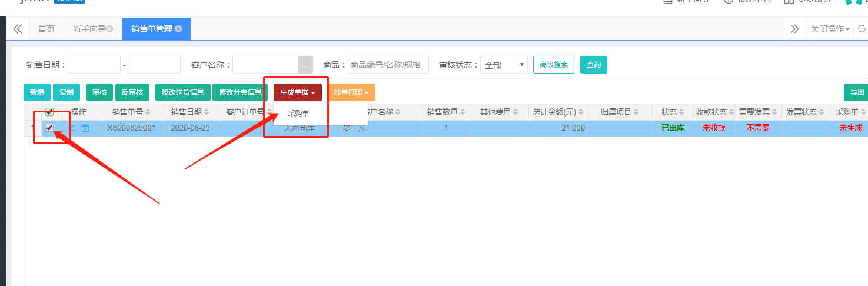
Task: Open the 关闭操作 dropdown menu
Action: (830, 29)
